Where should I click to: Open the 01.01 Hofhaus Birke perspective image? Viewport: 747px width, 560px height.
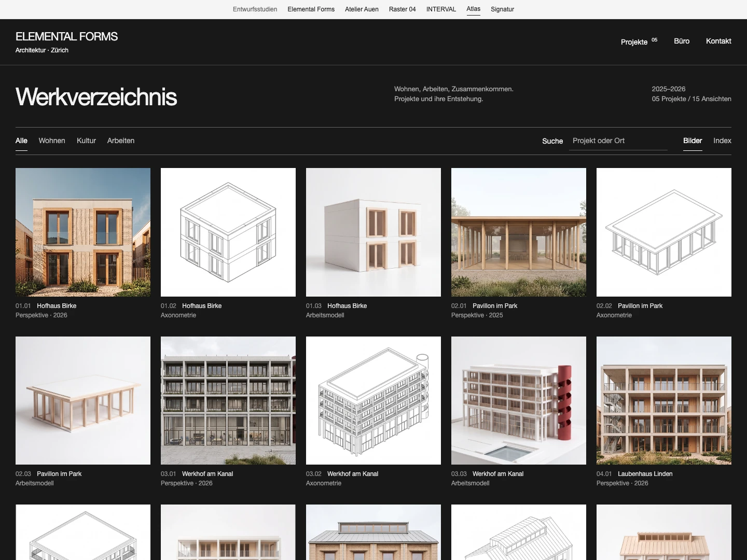click(83, 232)
